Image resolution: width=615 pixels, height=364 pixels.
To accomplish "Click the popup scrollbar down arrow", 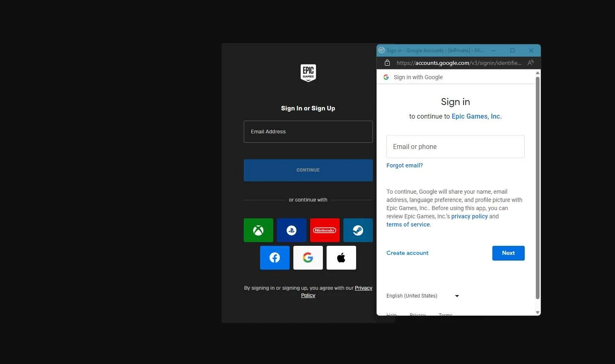I will (x=537, y=313).
